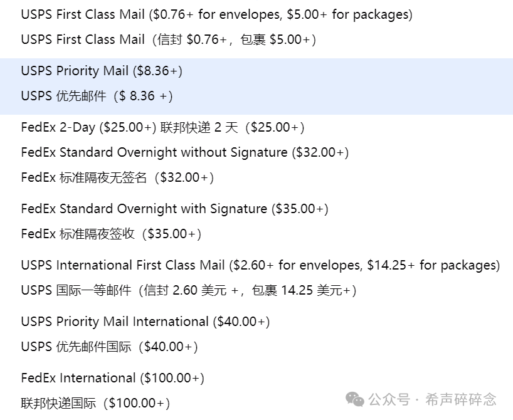Select FedEx Standard Overnight without Signature
The image size is (513, 420).
[185, 152]
